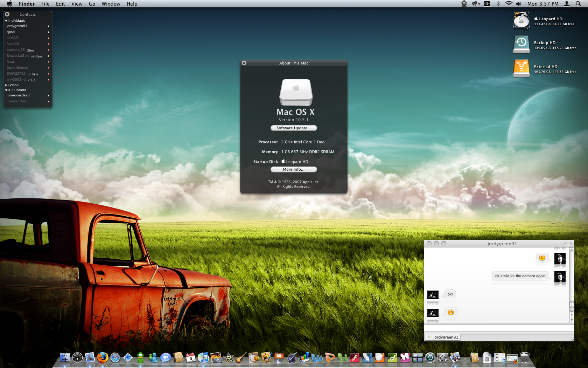Screen dimensions: 588x368
Task: Select Shabu LaGoid in the Contacts list
Action: [28, 56]
